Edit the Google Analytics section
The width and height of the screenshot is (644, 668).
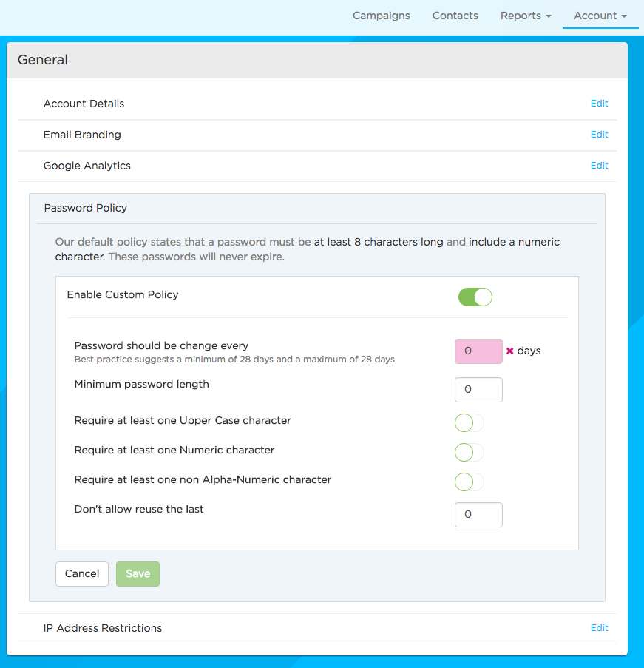point(599,166)
